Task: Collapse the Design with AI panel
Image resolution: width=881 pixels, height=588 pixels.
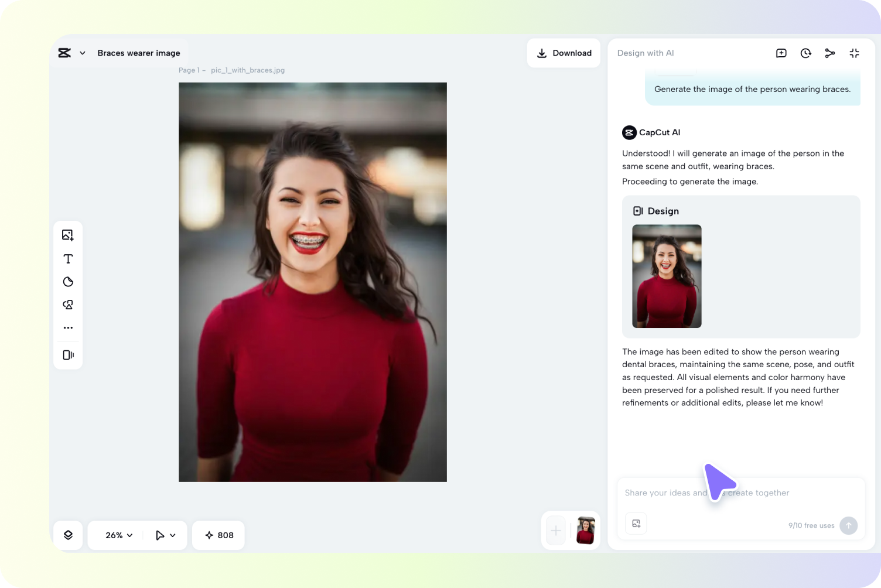Action: 854,53
